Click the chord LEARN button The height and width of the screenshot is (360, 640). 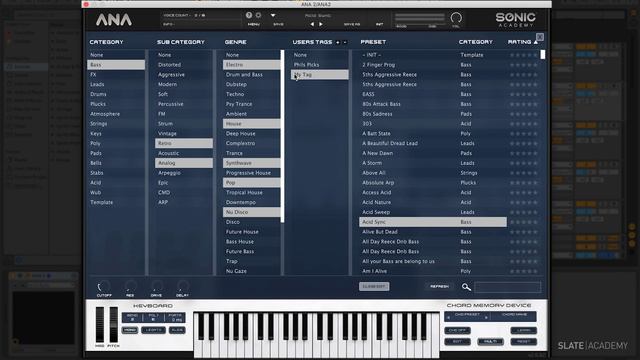point(523,330)
